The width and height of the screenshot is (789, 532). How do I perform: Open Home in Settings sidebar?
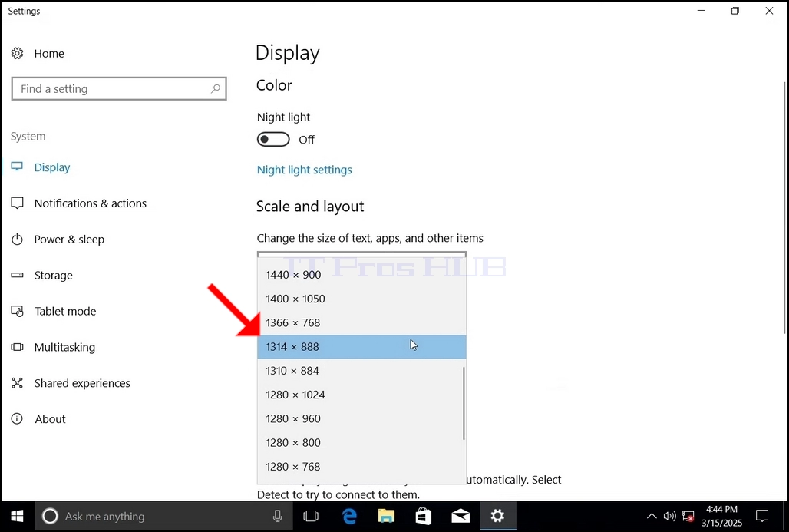click(49, 53)
